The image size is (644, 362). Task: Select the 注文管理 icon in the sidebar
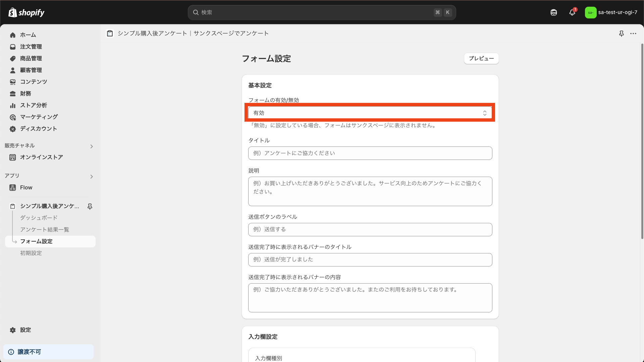tap(12, 47)
